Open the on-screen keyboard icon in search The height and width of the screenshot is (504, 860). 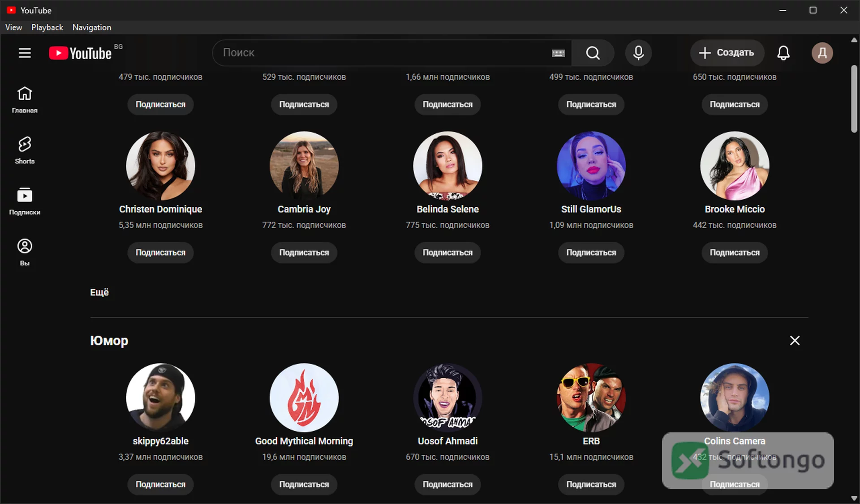pyautogui.click(x=558, y=53)
